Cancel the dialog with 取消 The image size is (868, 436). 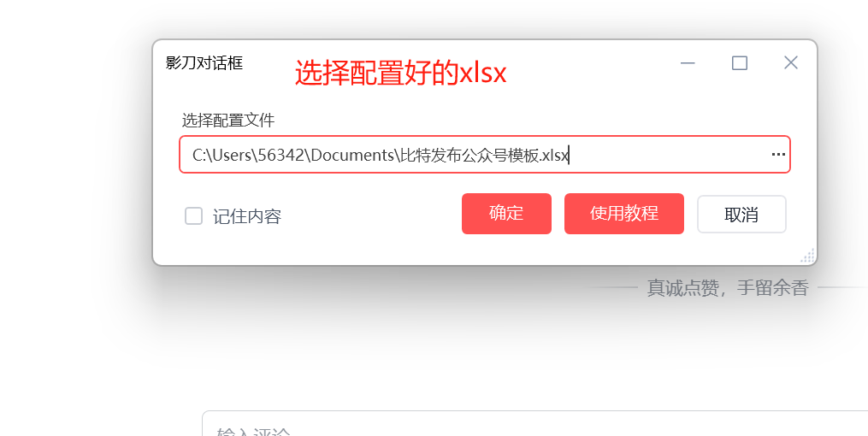point(741,214)
